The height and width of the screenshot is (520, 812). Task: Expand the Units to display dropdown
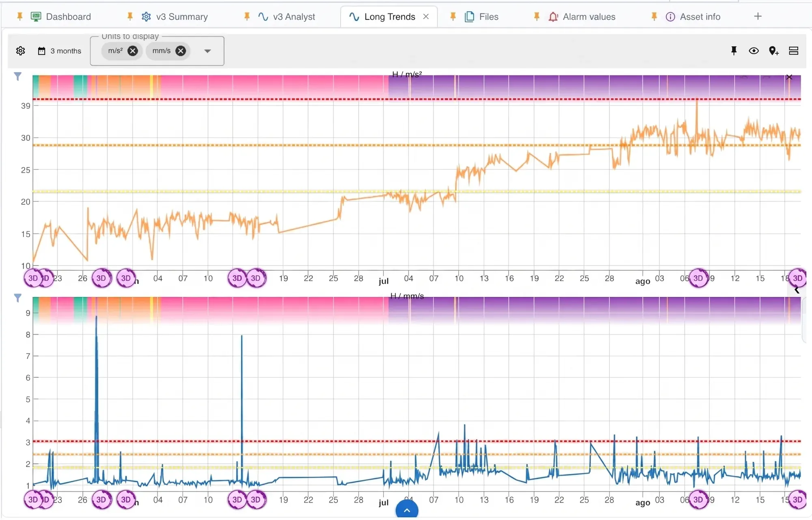pyautogui.click(x=207, y=51)
